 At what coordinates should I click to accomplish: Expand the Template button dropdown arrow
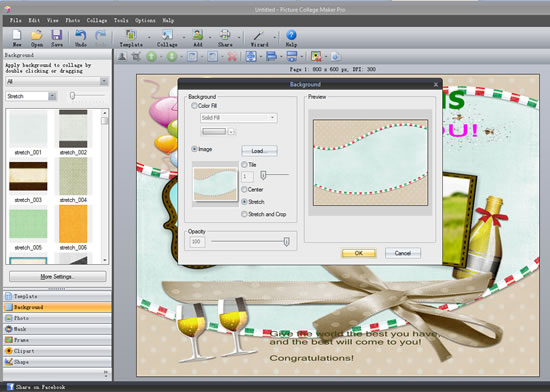[x=149, y=37]
